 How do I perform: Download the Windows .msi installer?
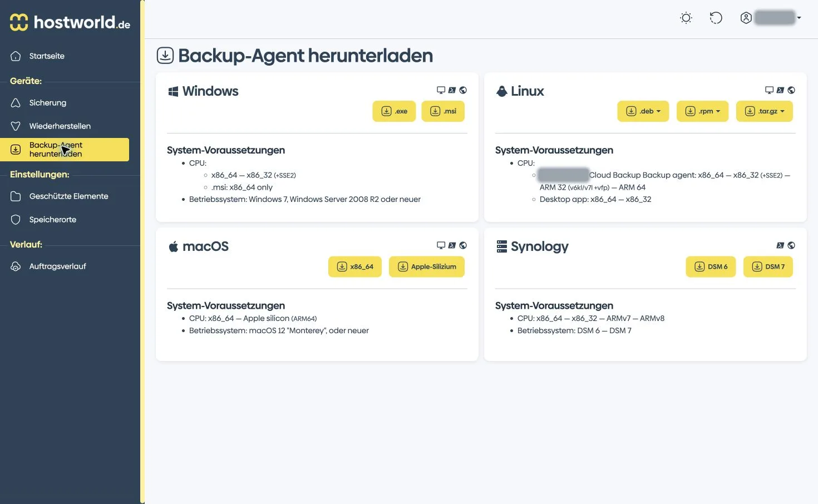[x=443, y=111]
